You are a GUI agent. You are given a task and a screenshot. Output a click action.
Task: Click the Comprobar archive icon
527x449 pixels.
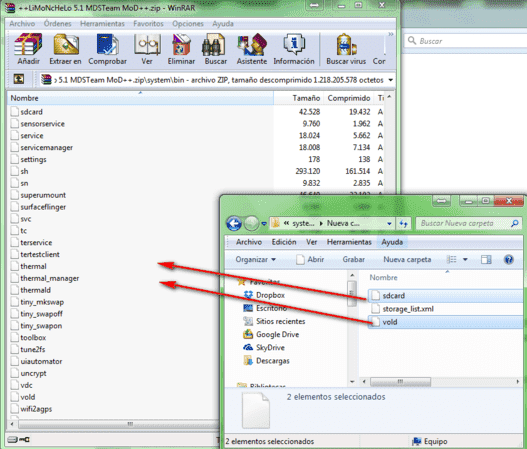point(108,49)
